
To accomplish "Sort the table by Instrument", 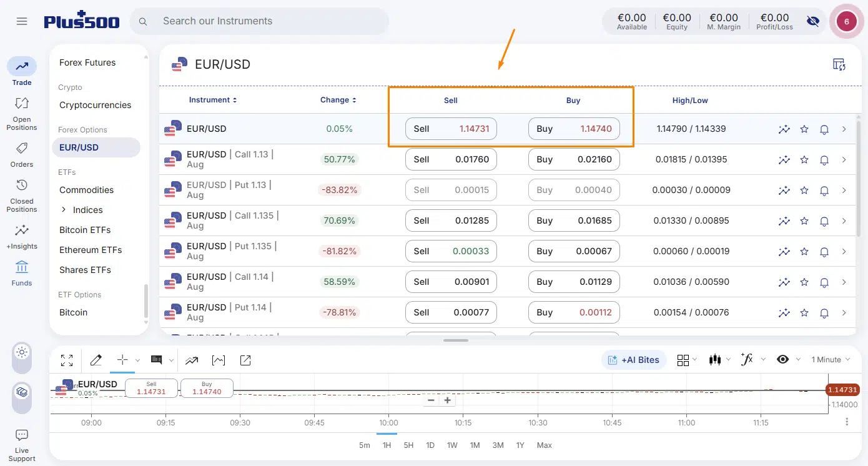I will pos(213,100).
